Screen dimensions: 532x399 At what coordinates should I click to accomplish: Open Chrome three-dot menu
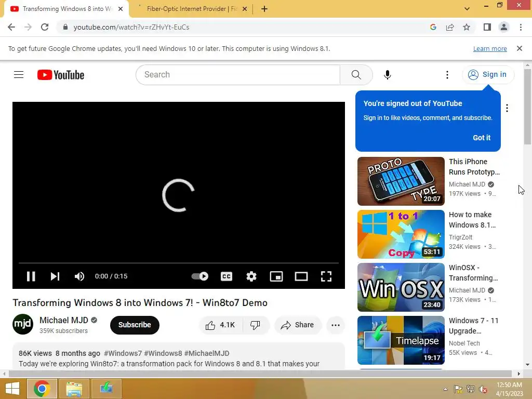tap(521, 27)
